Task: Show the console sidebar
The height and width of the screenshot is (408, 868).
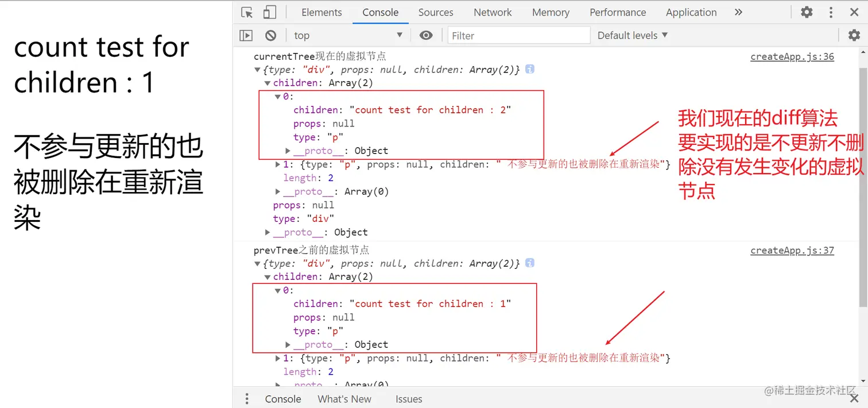Action: [x=246, y=36]
